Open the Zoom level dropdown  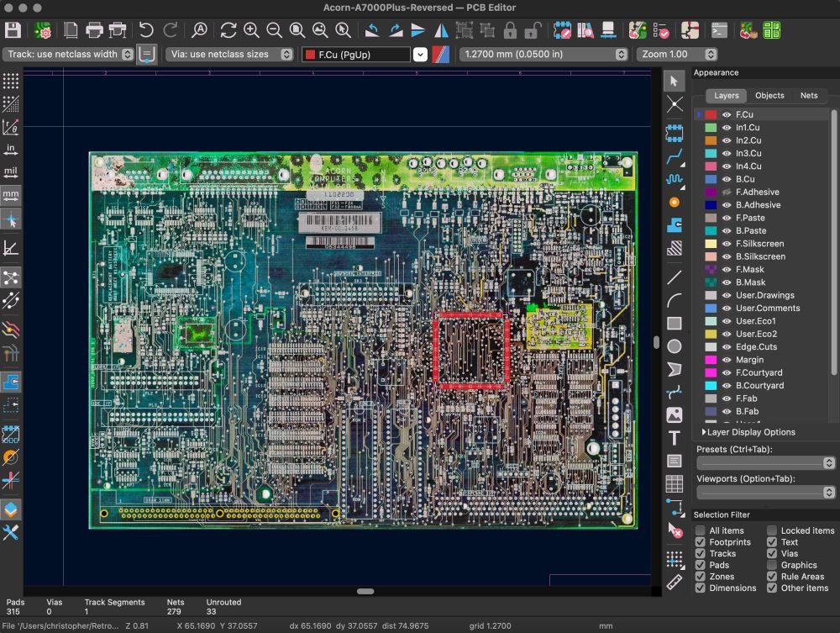coord(676,54)
